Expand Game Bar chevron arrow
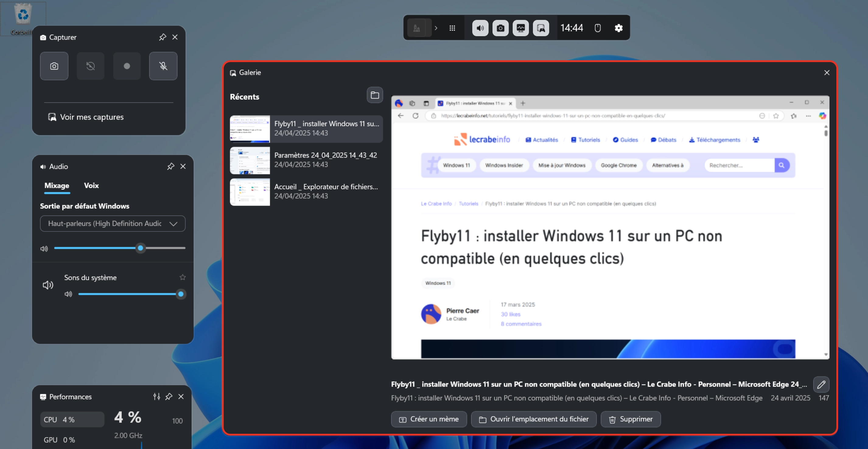The image size is (868, 449). 436,28
